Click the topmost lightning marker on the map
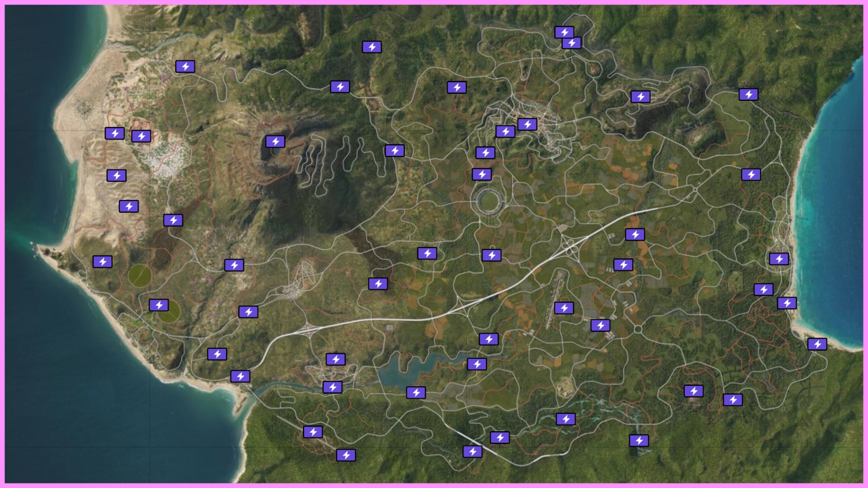868x488 pixels. [564, 32]
